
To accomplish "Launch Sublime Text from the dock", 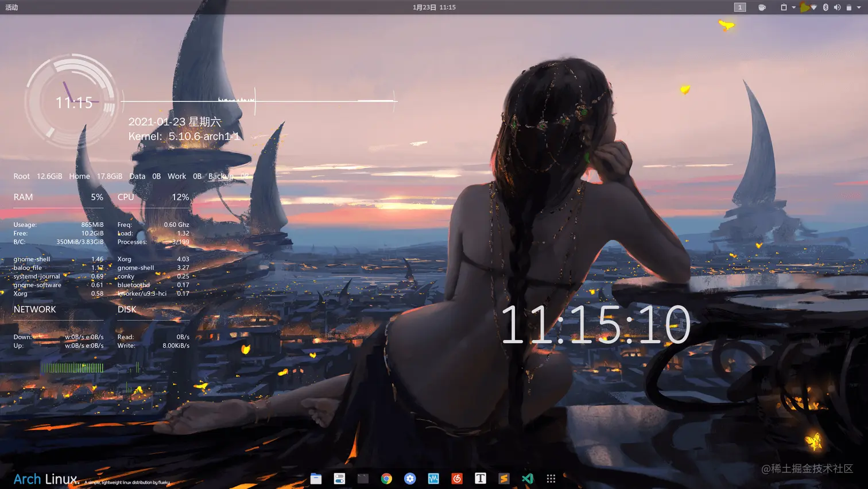I will pos(504,479).
